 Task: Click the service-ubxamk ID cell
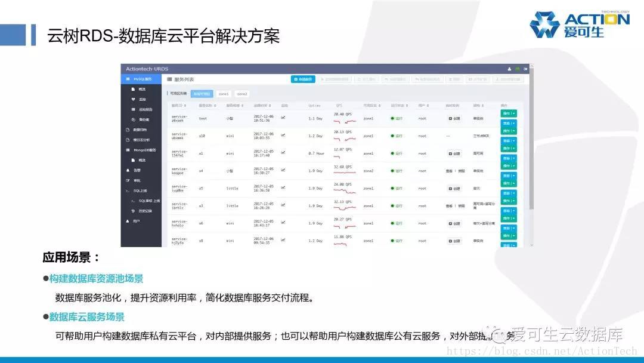pos(179,136)
